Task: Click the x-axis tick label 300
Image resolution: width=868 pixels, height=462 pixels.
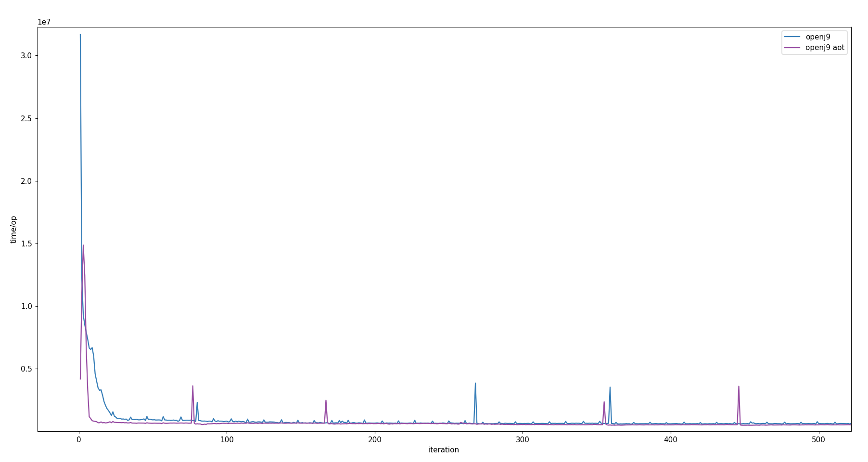Action: pos(522,440)
